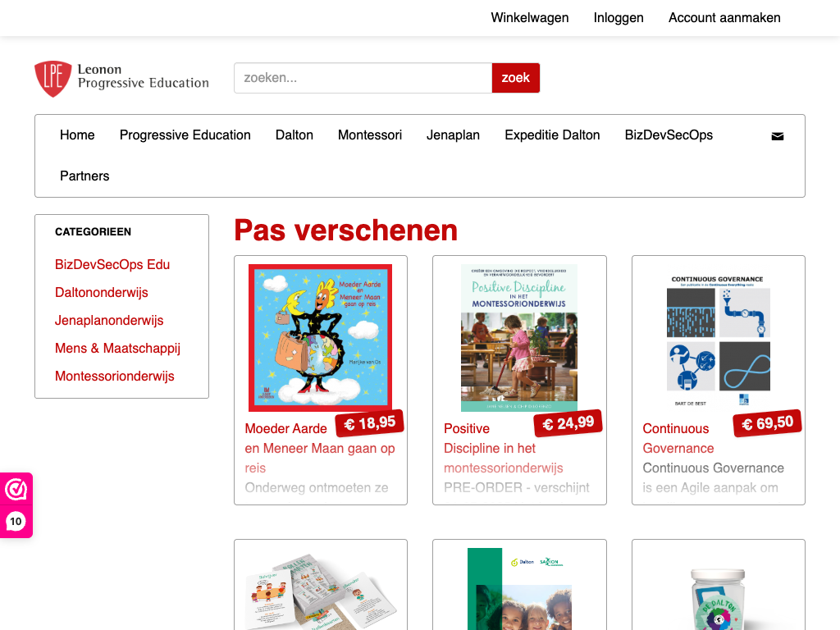The height and width of the screenshot is (630, 840).
Task: Open Moeder Aarde book cover thumbnail
Action: 321,337
